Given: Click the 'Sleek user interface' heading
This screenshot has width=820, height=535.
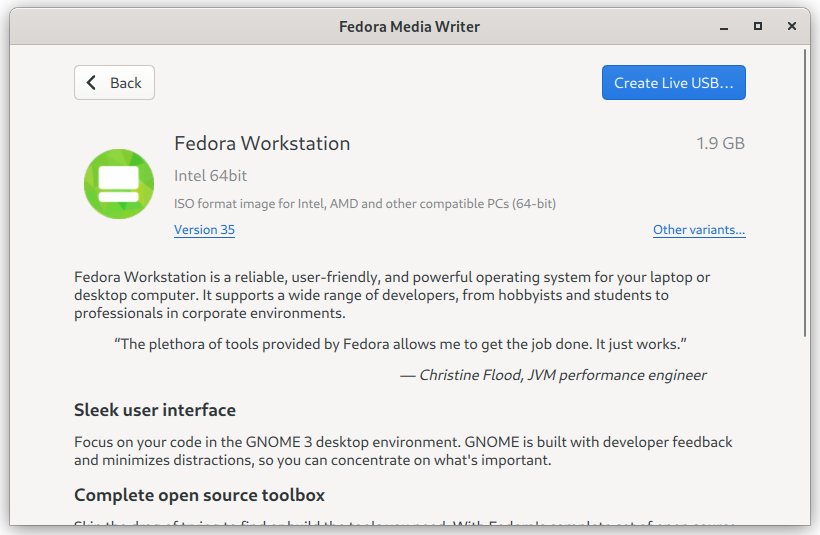Looking at the screenshot, I should (x=155, y=410).
